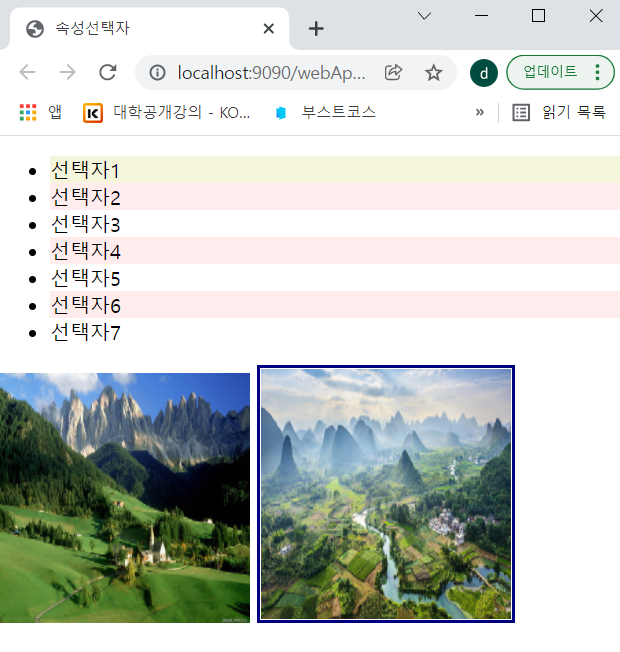Open 대학공개강의 - KO... bookmark

(x=167, y=113)
